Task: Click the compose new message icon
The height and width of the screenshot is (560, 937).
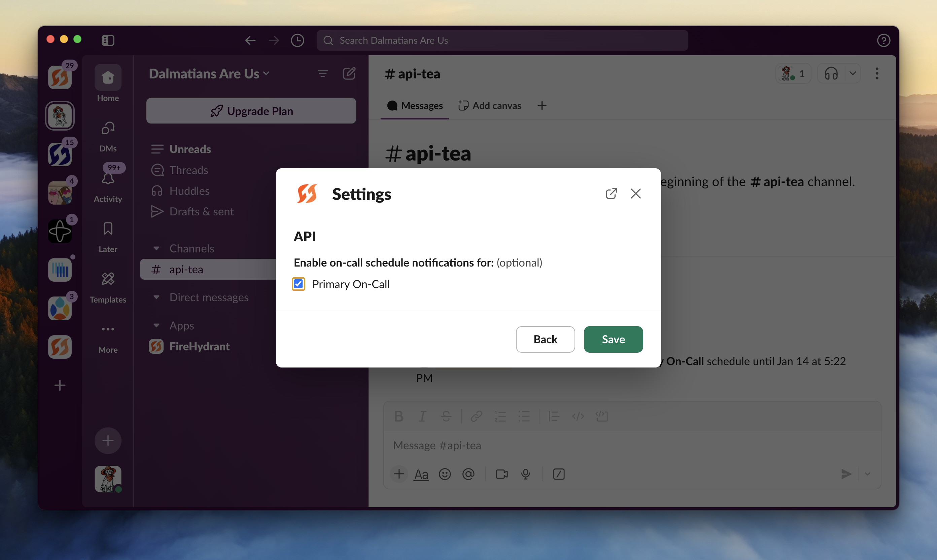Action: click(349, 73)
